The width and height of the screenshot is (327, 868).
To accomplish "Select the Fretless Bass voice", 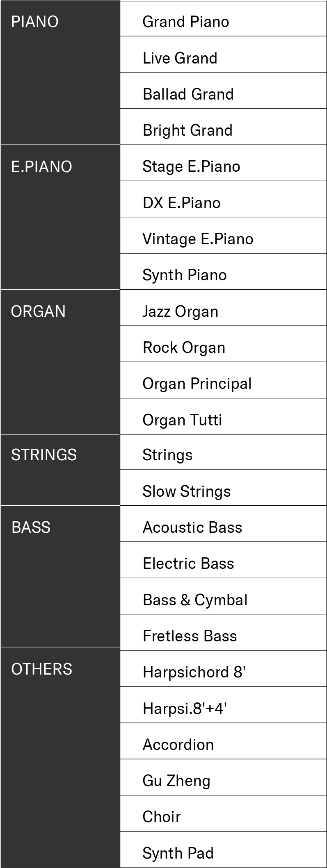I will [x=190, y=636].
